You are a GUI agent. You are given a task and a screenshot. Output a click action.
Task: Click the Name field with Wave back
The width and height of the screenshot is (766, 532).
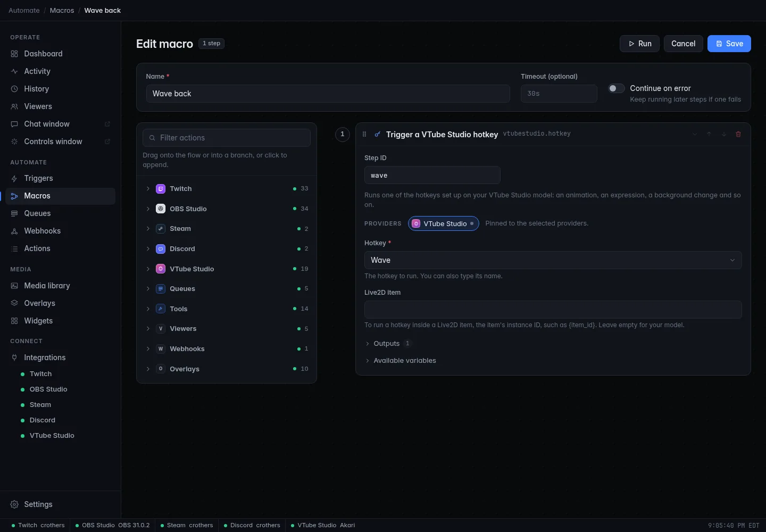coord(328,94)
